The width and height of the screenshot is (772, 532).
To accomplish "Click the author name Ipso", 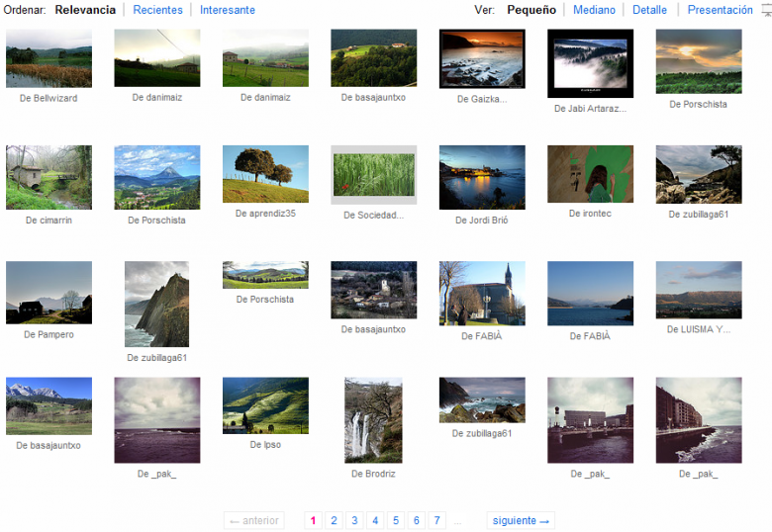I will (x=272, y=445).
